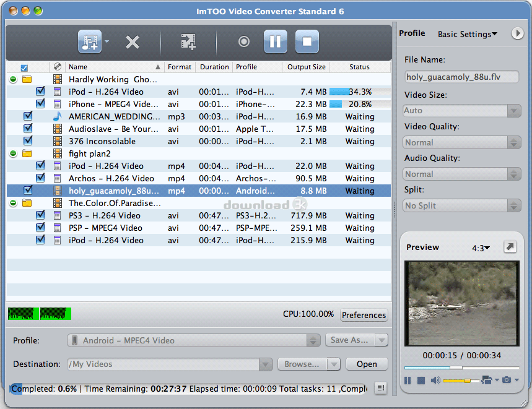Click the File Name field holy_guacamoly_88u.flv

coord(461,77)
